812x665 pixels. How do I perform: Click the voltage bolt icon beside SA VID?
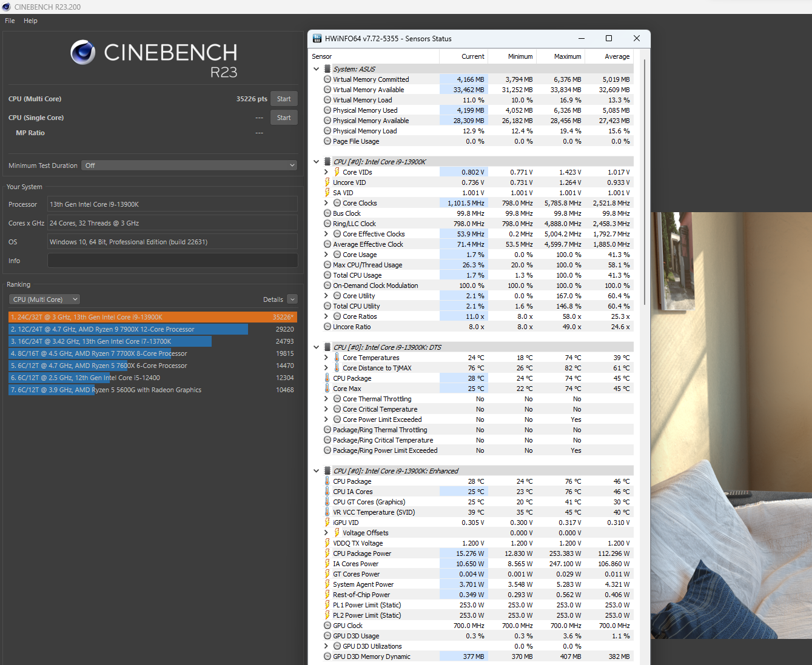(327, 193)
